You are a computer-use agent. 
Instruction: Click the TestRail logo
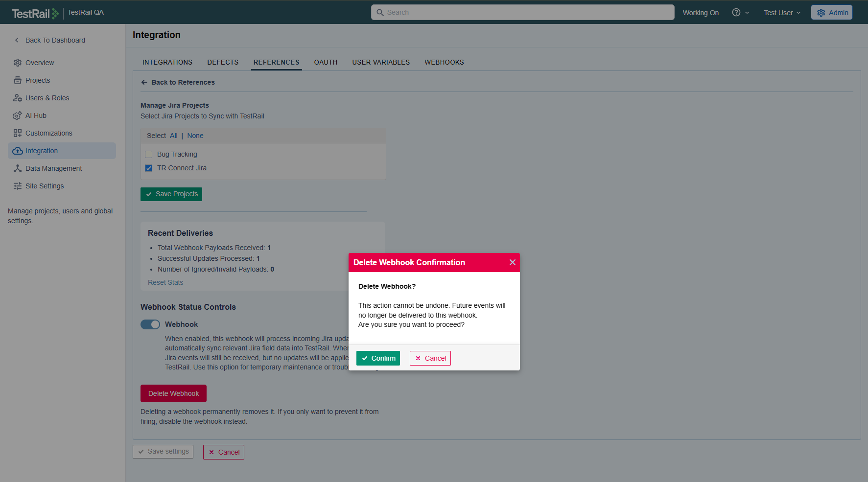coord(35,13)
